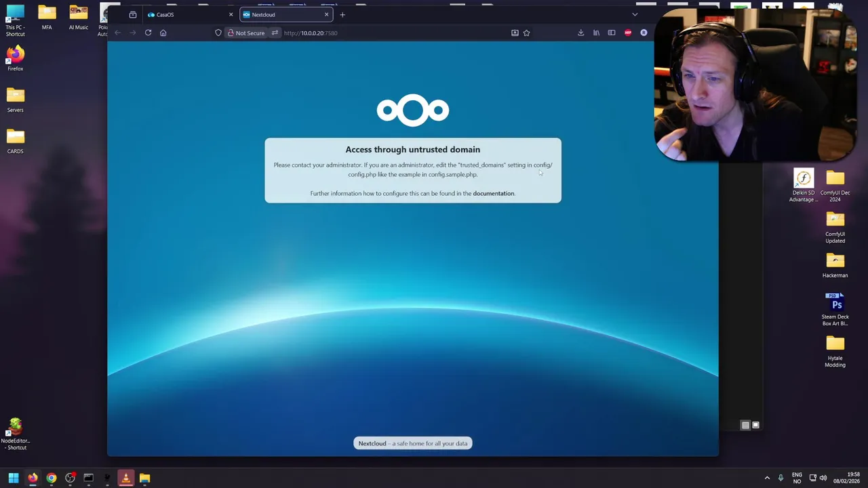Click the Not Secure site info badge

pyautogui.click(x=245, y=33)
